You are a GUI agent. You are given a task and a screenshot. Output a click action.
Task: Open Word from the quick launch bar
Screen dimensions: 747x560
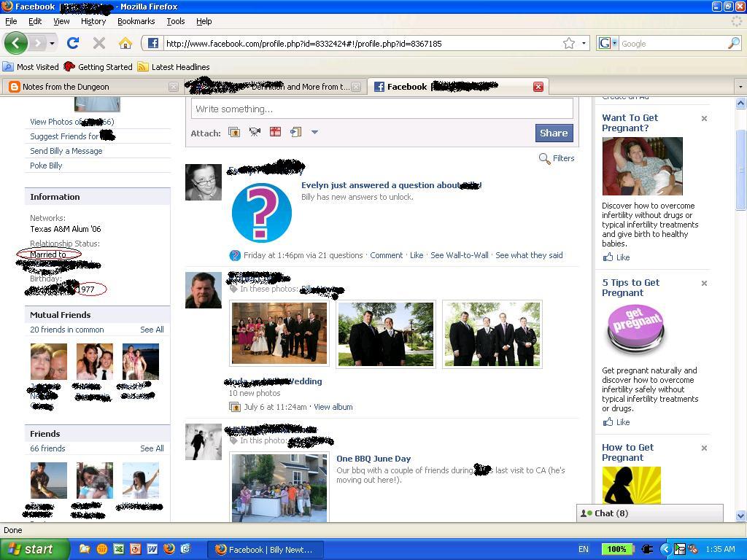click(152, 549)
